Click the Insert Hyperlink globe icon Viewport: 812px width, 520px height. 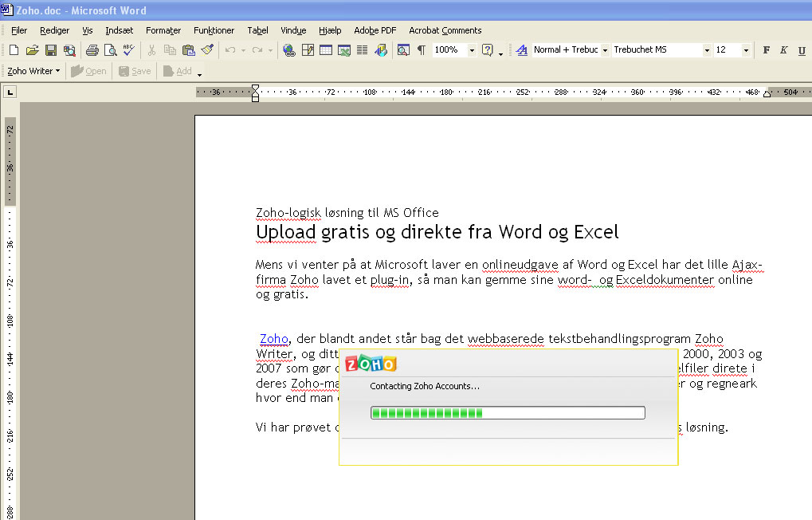tap(288, 50)
